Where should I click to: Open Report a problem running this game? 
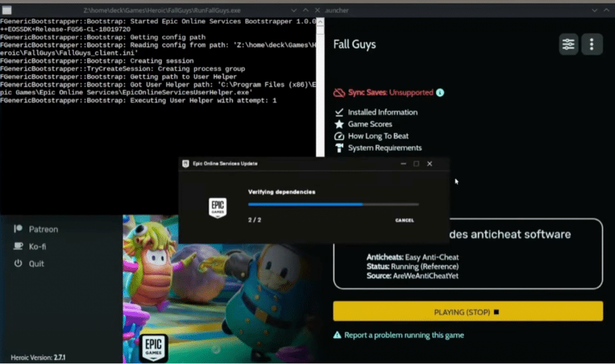(404, 335)
